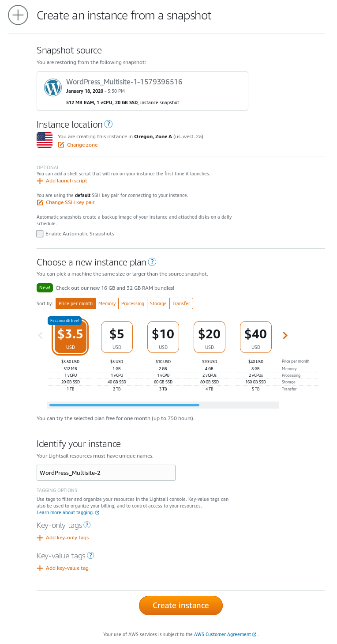This screenshot has width=337, height=644.
Task: Expand Add launch script option
Action: click(62, 181)
